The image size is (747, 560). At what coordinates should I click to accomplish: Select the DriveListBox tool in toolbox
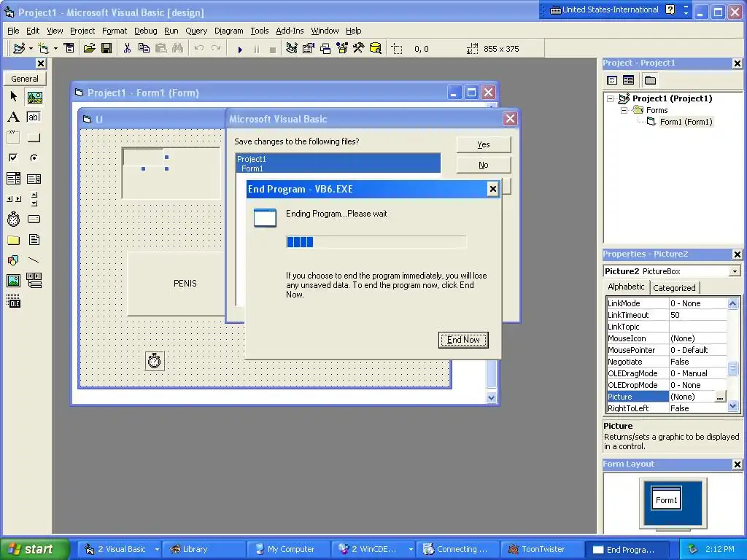(34, 219)
